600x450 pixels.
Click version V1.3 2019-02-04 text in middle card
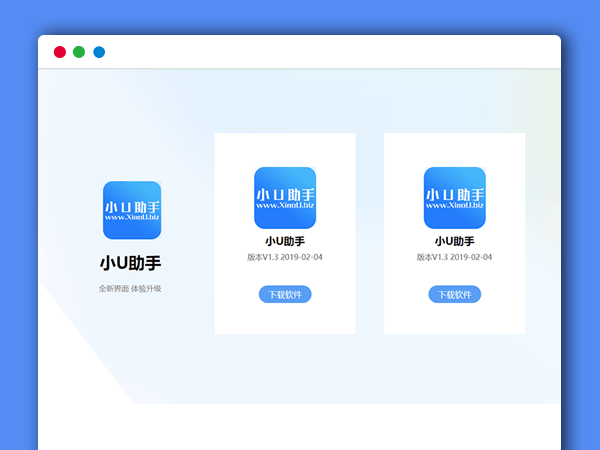point(285,257)
